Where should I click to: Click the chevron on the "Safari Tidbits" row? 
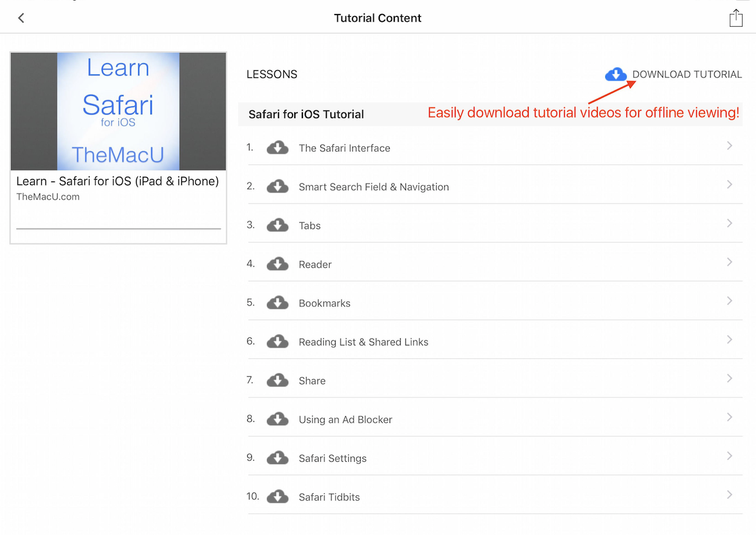[x=729, y=494]
